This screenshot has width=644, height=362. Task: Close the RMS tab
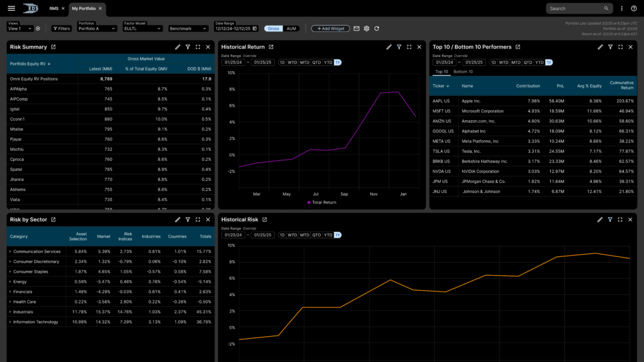(x=63, y=9)
